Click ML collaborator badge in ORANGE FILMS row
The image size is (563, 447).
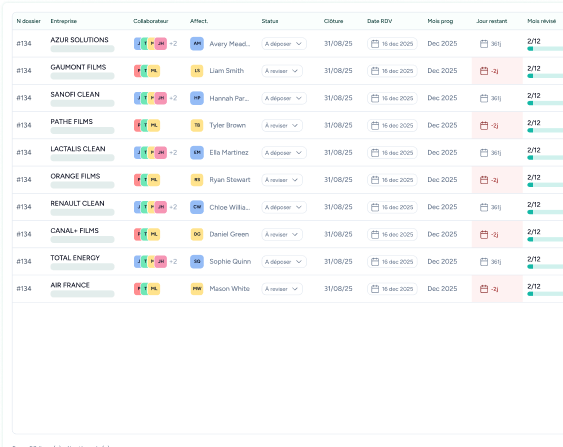(154, 180)
